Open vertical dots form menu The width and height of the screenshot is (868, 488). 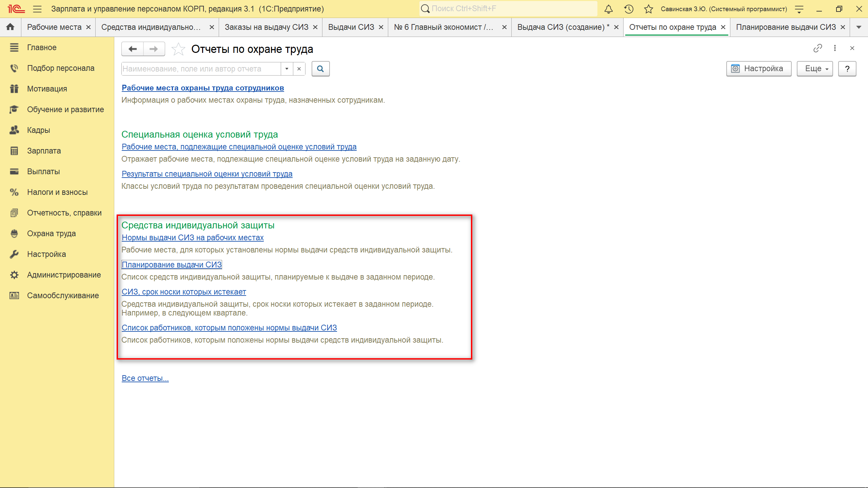pos(835,48)
